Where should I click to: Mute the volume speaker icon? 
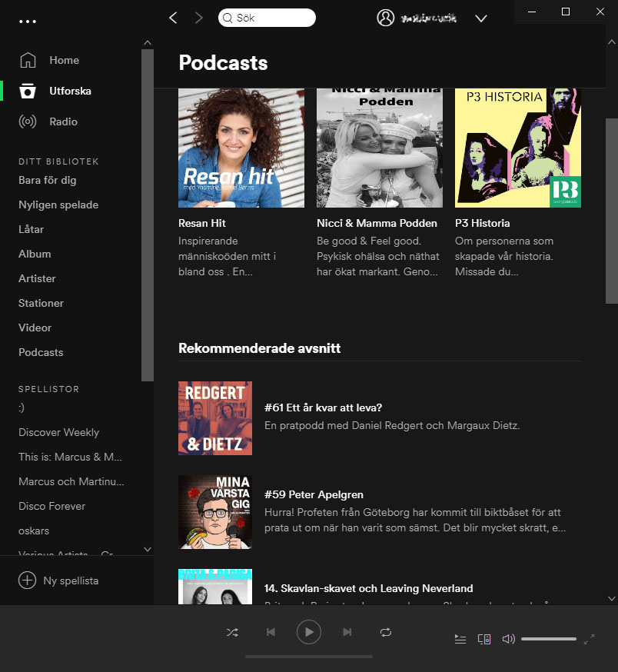click(x=508, y=639)
